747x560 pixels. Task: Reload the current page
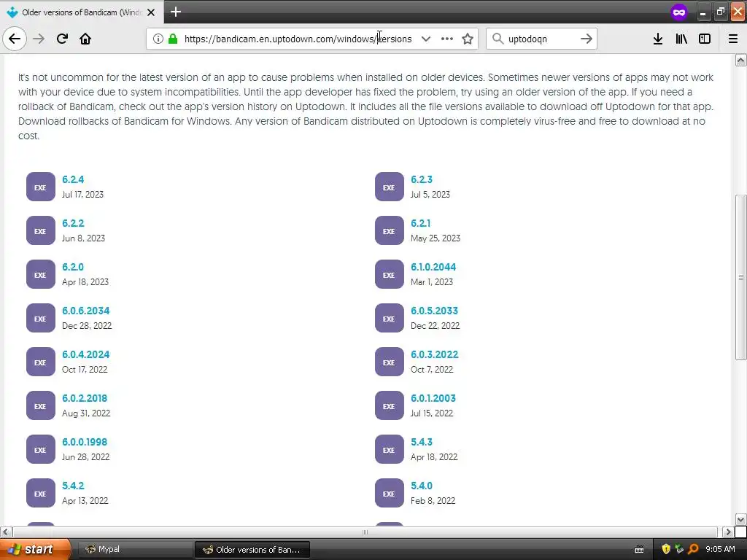(x=62, y=39)
